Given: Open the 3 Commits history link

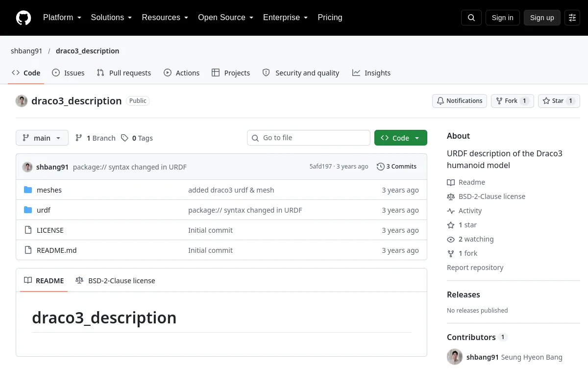Looking at the screenshot, I should (x=397, y=167).
